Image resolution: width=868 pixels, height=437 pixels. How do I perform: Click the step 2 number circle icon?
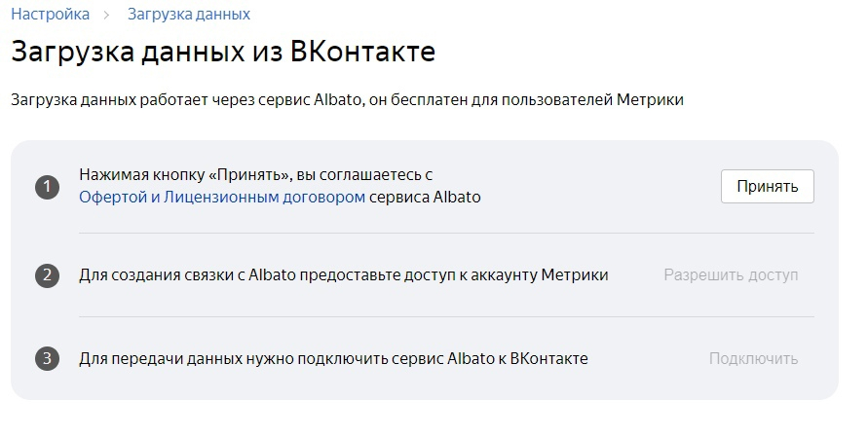tap(47, 275)
